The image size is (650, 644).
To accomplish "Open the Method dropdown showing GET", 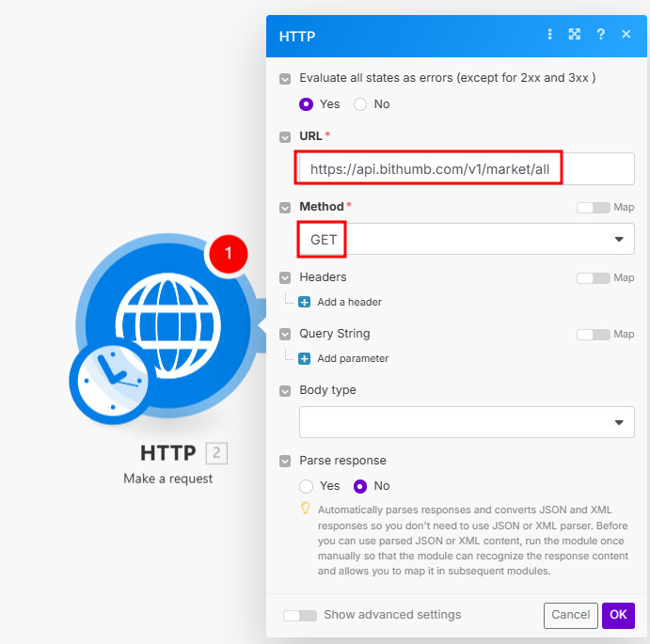I will (467, 240).
